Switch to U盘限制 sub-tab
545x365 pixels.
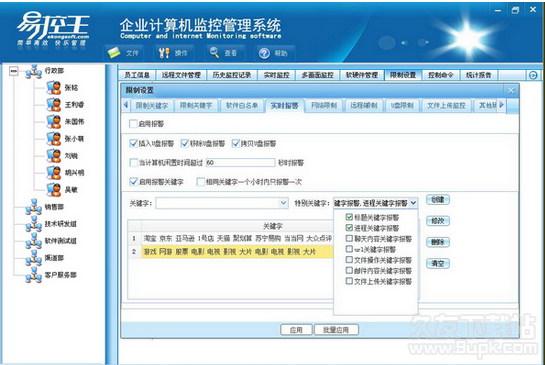point(402,106)
